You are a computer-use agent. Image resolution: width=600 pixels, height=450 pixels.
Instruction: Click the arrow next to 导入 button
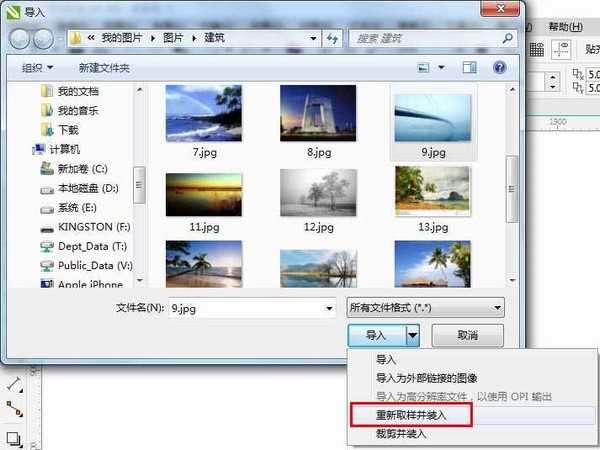coord(412,335)
